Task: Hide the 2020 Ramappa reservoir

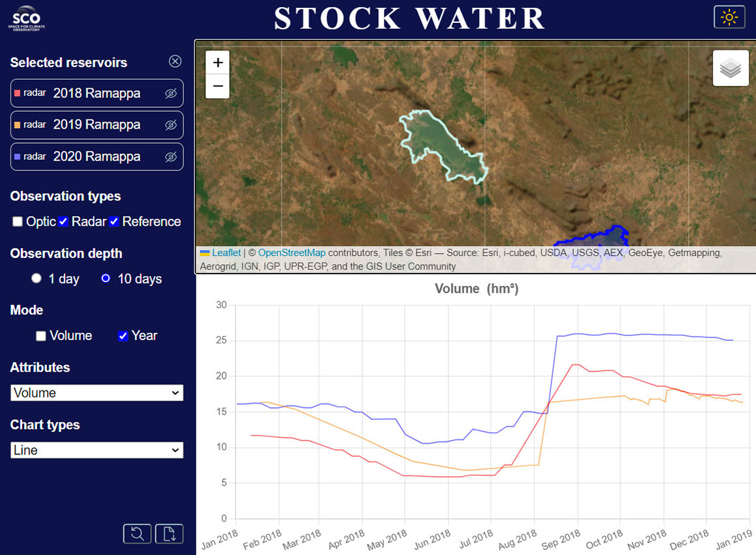Action: 170,157
